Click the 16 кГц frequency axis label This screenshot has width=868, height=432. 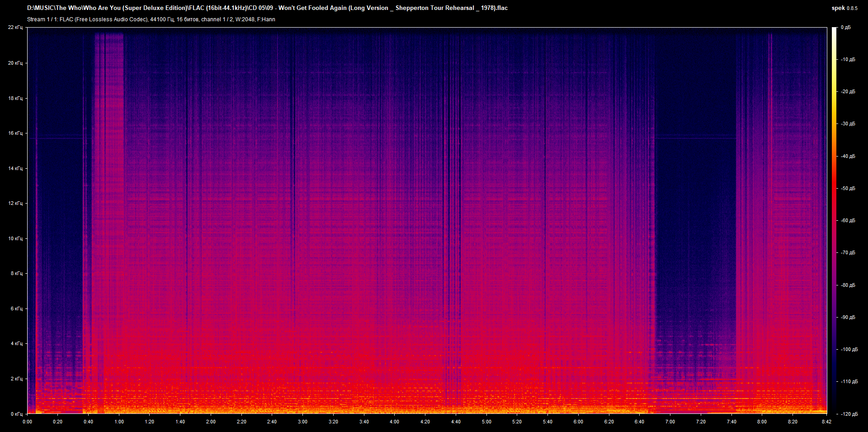(15, 133)
